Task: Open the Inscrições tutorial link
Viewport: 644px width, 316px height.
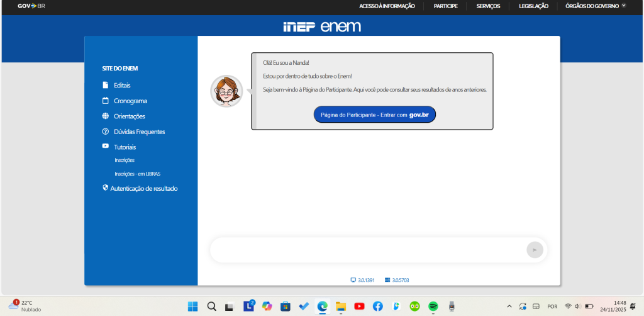Action: click(x=125, y=161)
